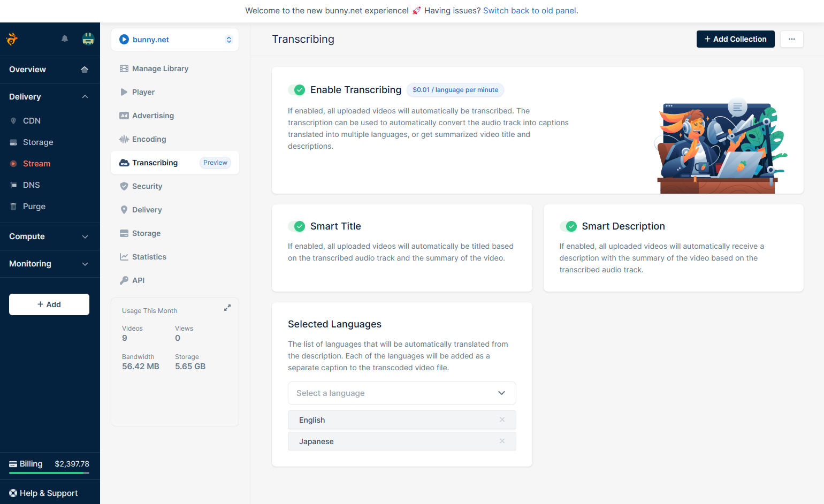Open the Security settings page
Image resolution: width=824 pixels, height=504 pixels.
pos(147,186)
